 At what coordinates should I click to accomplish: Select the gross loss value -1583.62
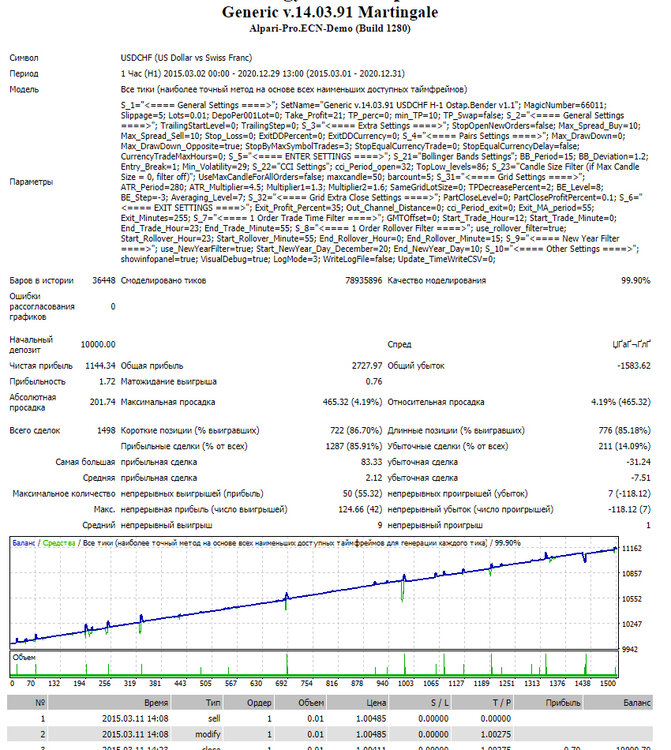(634, 366)
